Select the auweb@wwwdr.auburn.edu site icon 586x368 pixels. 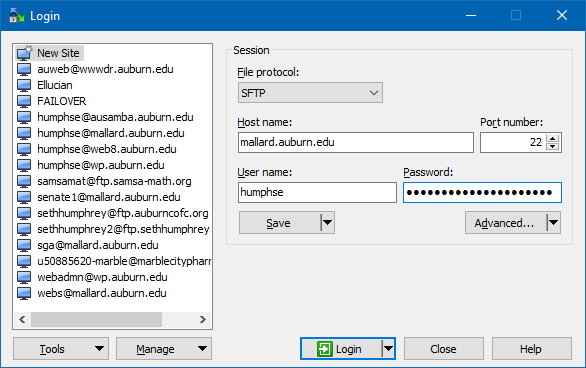24,69
